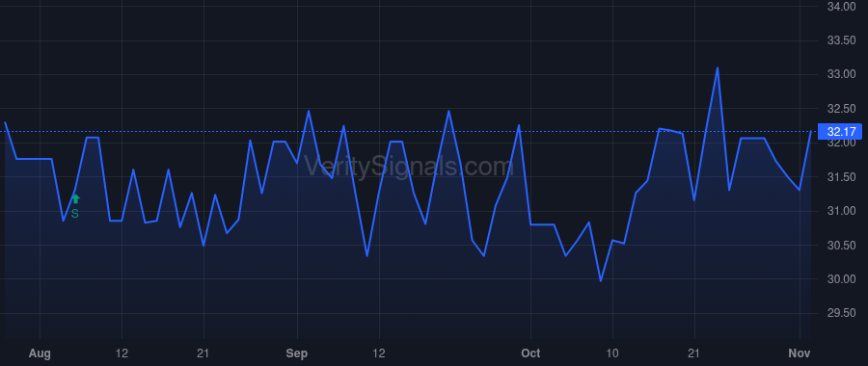868x366 pixels.
Task: Click the 33.50 price axis label
Action: coord(841,40)
